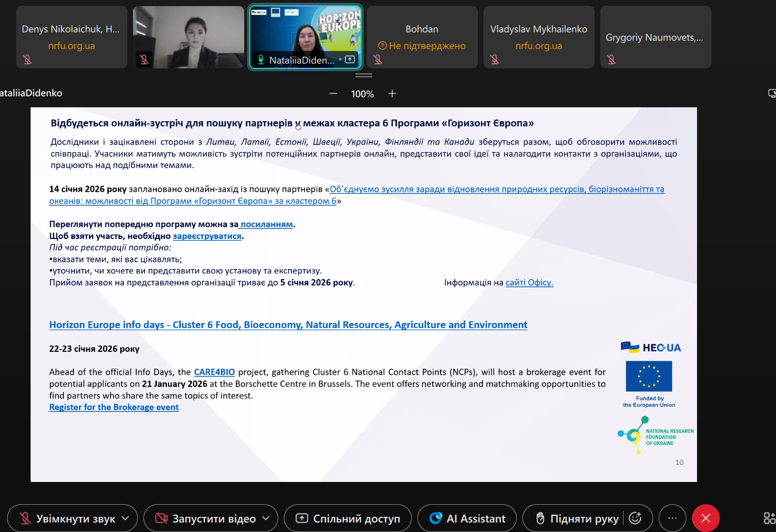Image resolution: width=776 pixels, height=532 pixels.
Task: Open the three-dots more options menu
Action: pyautogui.click(x=672, y=518)
